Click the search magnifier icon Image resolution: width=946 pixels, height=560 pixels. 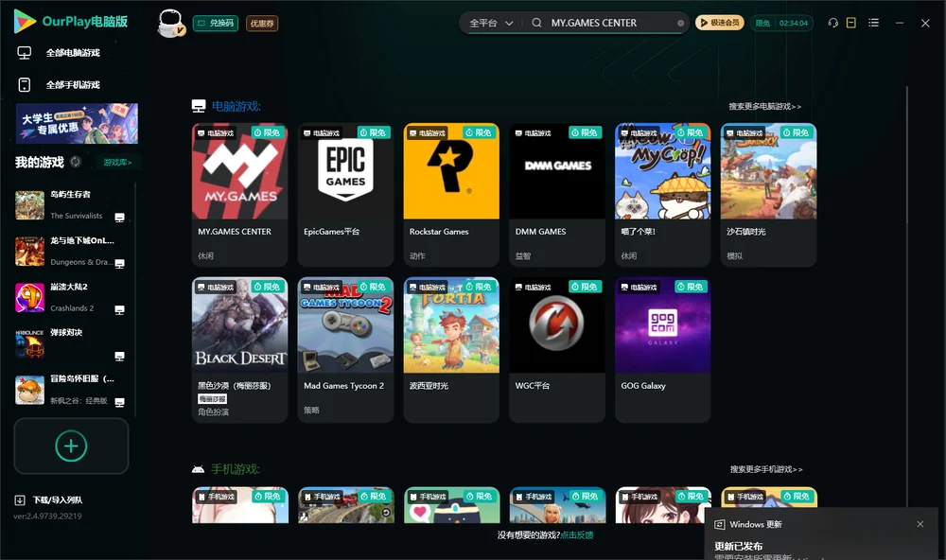click(x=536, y=23)
